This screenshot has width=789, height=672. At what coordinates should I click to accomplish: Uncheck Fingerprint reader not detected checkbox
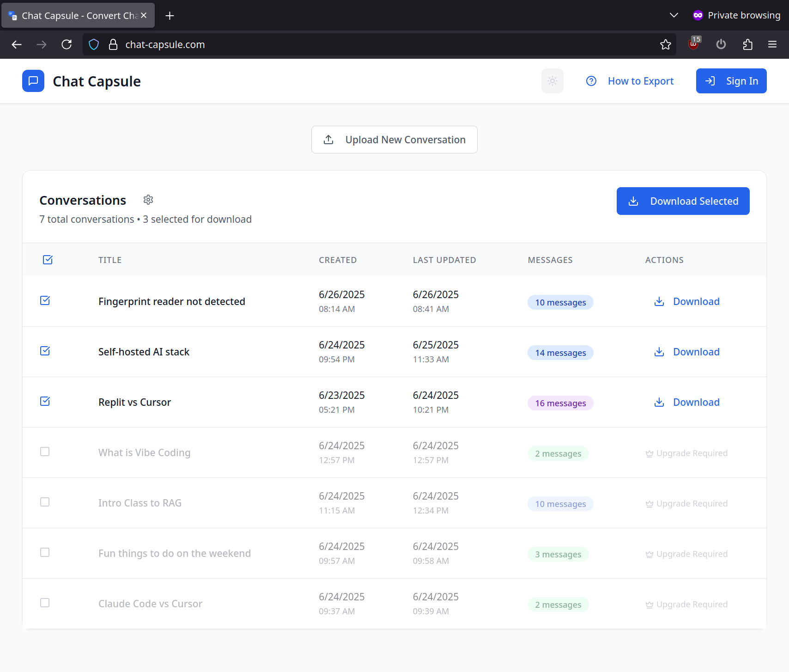[45, 300]
